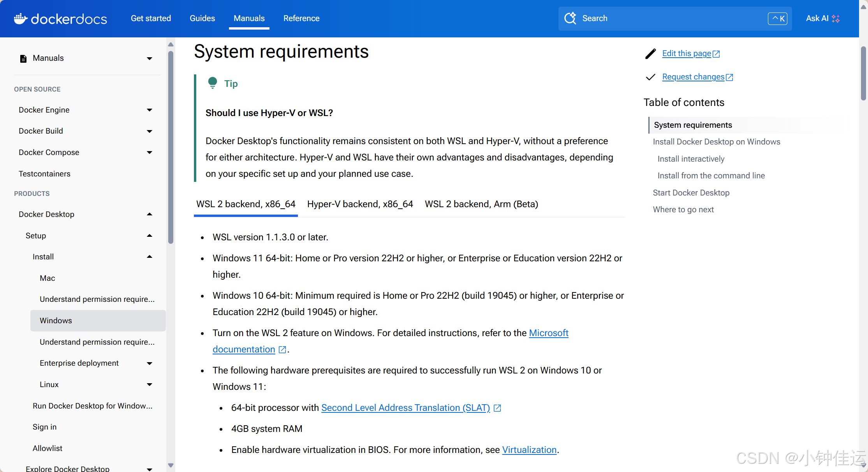
Task: Expand the Docker Compose section
Action: [150, 152]
